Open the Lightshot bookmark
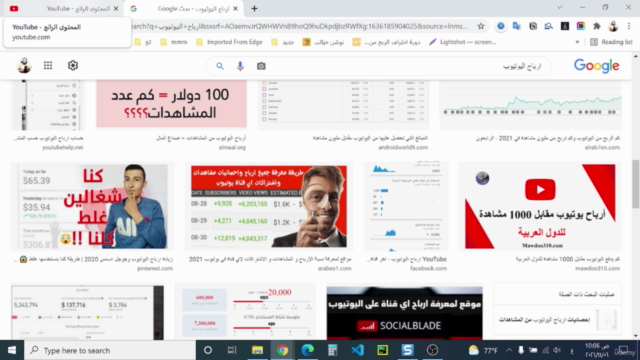640x360 pixels. pyautogui.click(x=462, y=42)
